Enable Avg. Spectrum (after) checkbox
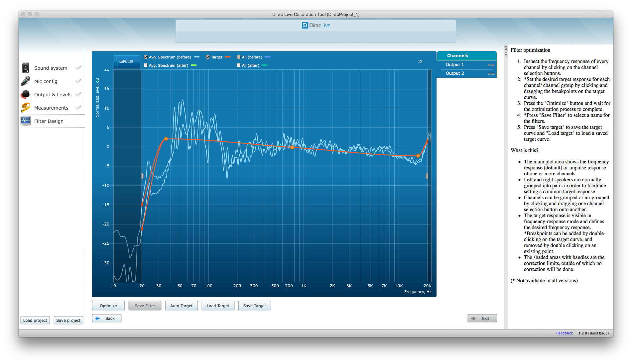The width and height of the screenshot is (632, 364). 146,65
